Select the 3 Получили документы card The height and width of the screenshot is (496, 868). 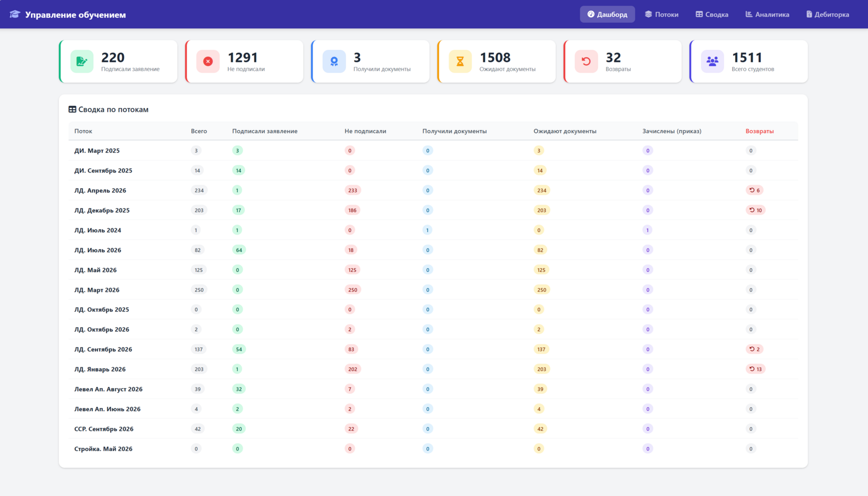[370, 61]
